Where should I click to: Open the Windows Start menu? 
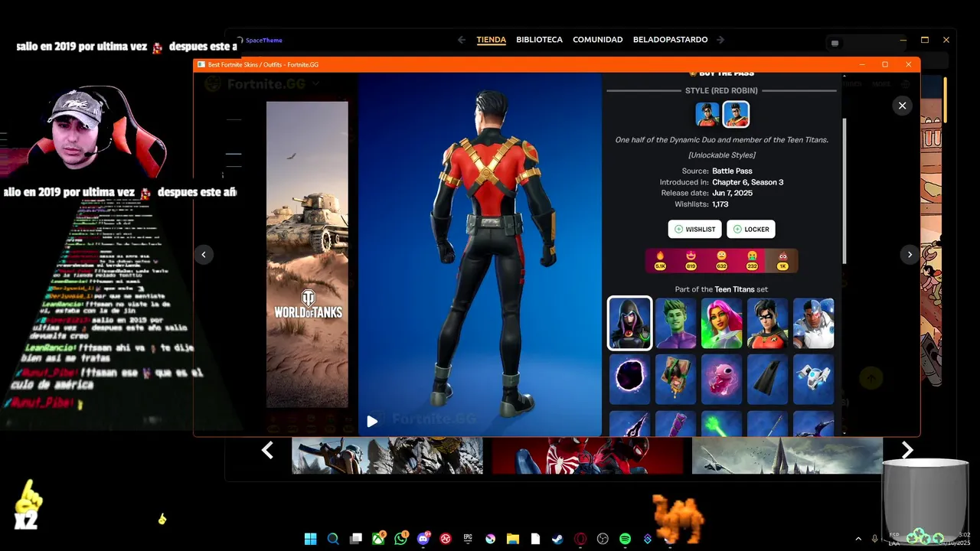coord(310,539)
